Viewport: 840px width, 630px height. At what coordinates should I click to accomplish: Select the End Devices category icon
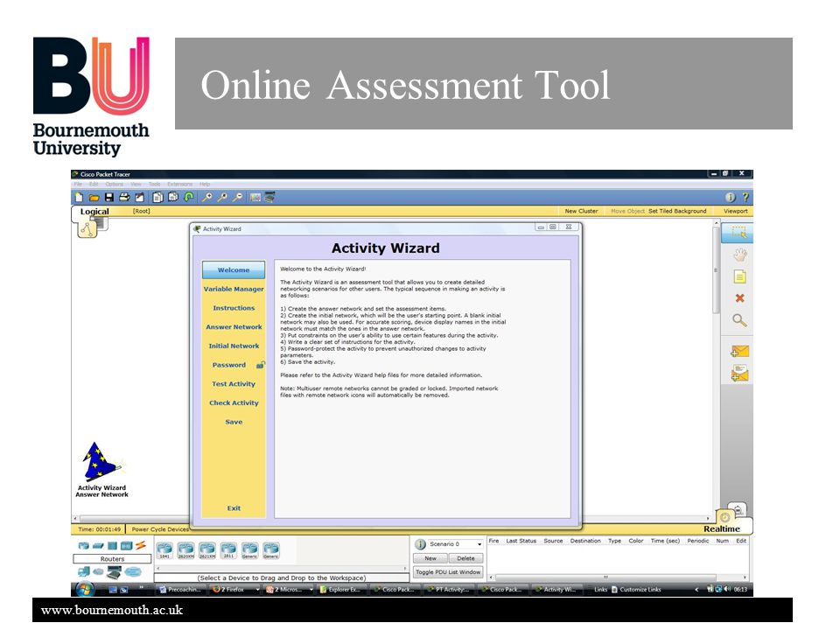pos(84,572)
